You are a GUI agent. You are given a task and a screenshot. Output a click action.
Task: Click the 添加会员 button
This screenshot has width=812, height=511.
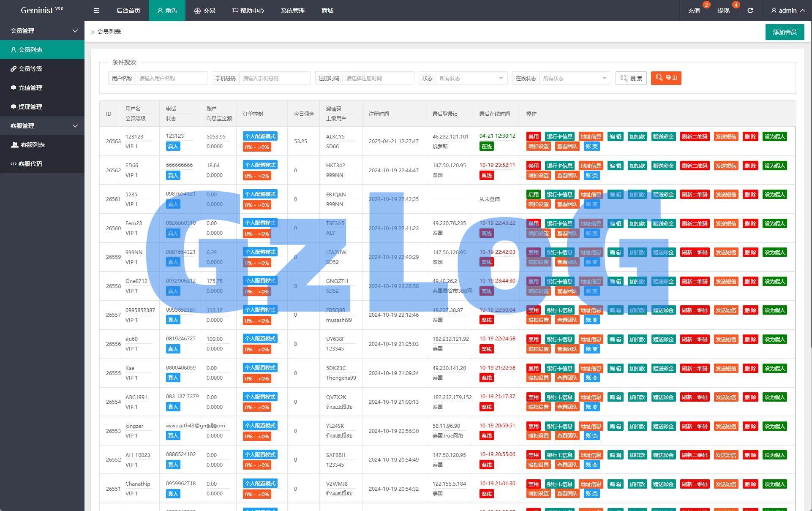tap(784, 32)
